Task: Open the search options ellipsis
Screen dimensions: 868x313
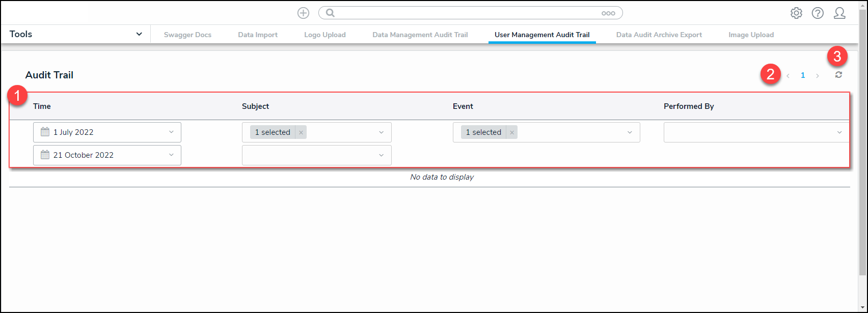Action: (x=608, y=14)
